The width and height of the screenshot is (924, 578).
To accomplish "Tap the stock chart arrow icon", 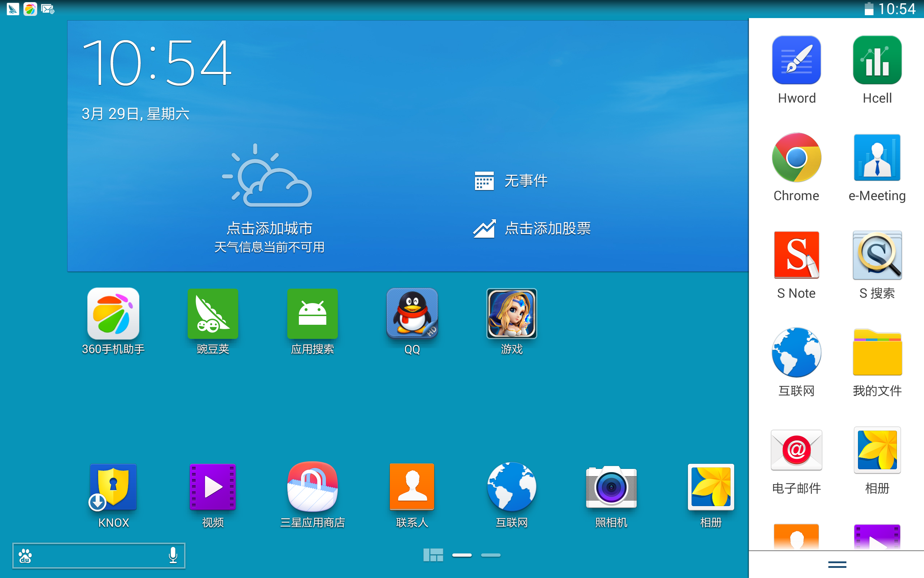I will pos(484,229).
